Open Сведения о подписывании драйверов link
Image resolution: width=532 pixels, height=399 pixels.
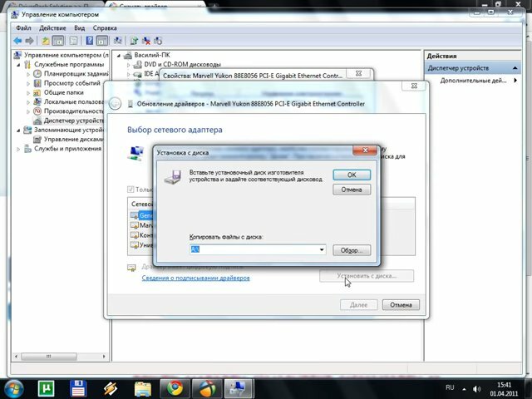pyautogui.click(x=195, y=278)
